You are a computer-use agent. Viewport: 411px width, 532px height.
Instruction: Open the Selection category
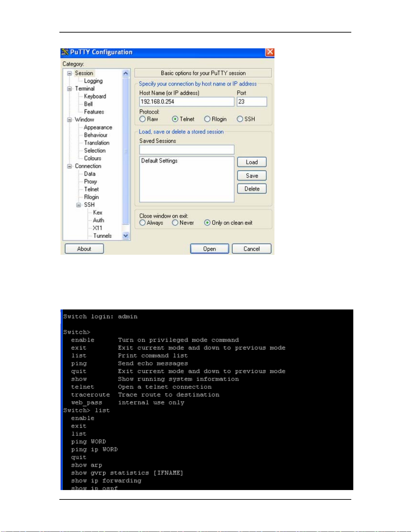tap(95, 150)
